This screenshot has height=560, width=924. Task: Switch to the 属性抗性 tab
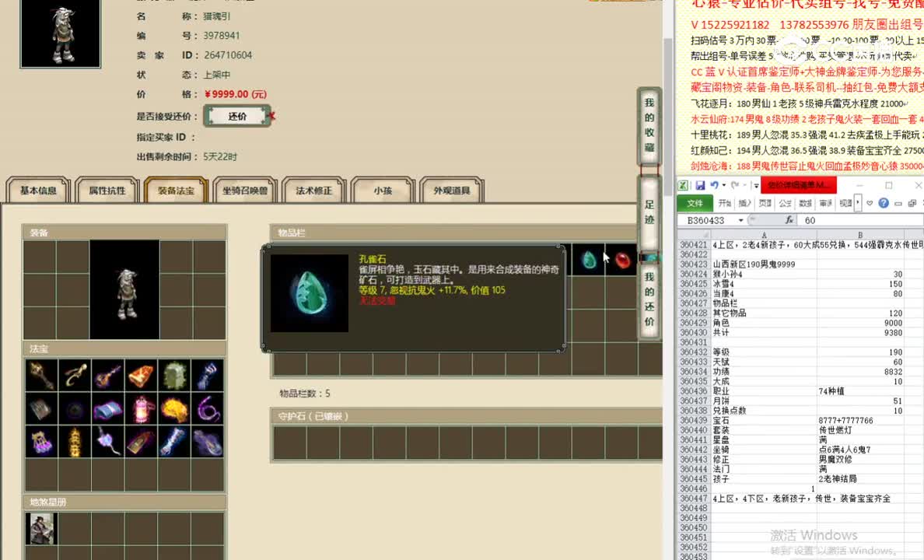107,191
